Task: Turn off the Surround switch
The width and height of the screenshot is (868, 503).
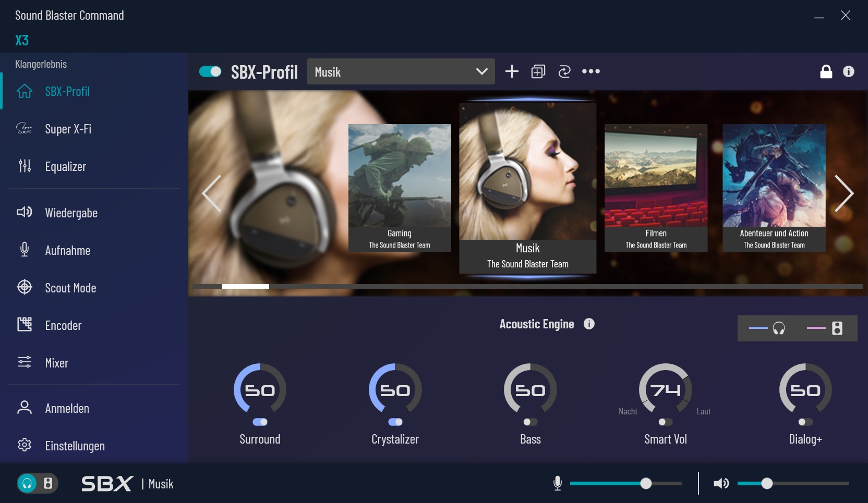Action: [x=260, y=422]
